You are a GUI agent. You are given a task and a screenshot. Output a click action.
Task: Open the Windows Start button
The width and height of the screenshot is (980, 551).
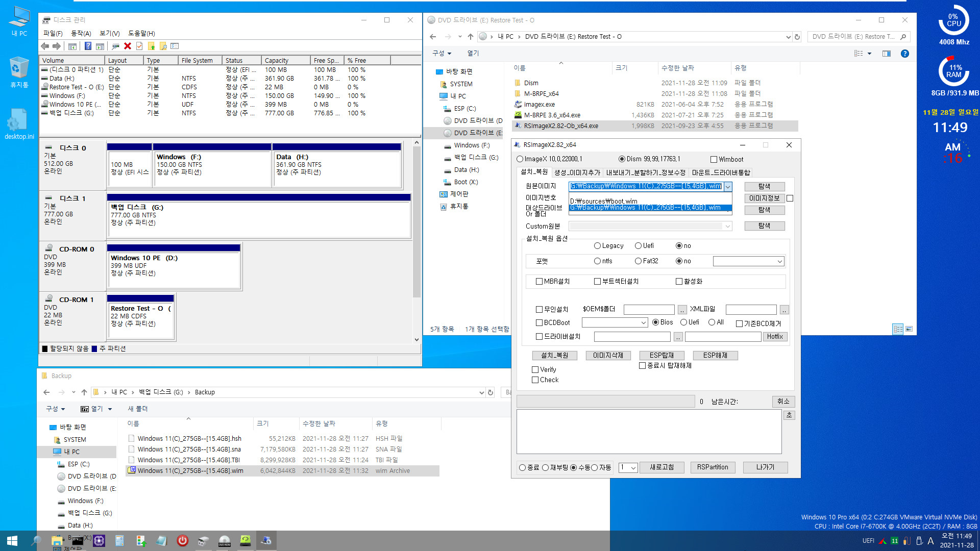click(12, 541)
